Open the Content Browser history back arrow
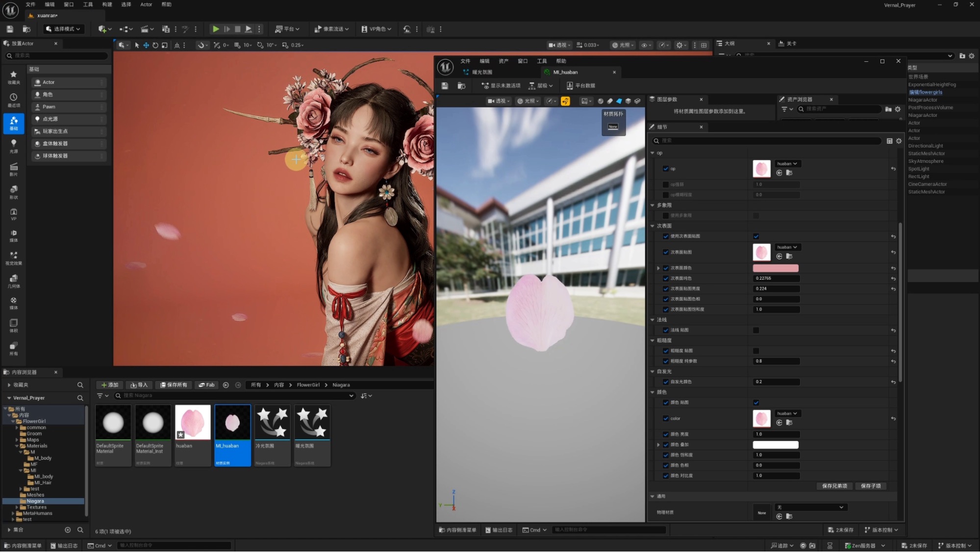 point(226,385)
